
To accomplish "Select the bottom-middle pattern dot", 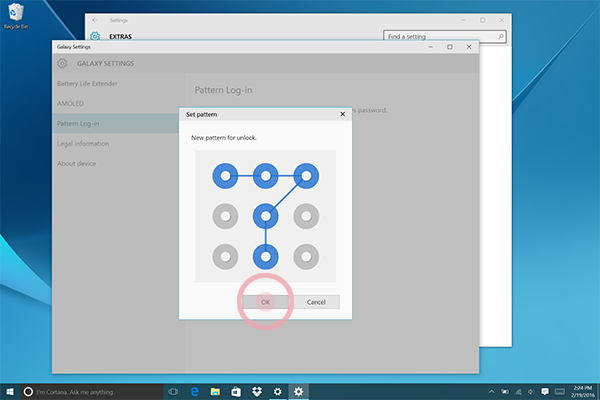I will tap(266, 256).
